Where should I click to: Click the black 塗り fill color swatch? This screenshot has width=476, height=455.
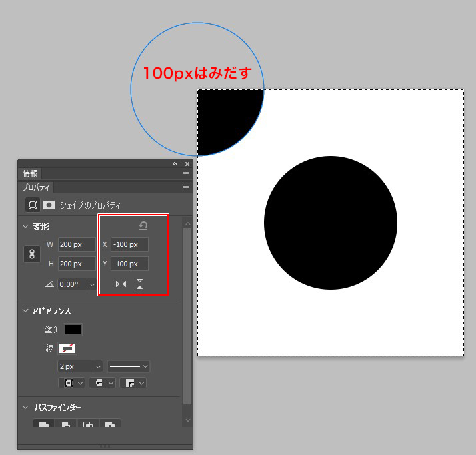72,330
